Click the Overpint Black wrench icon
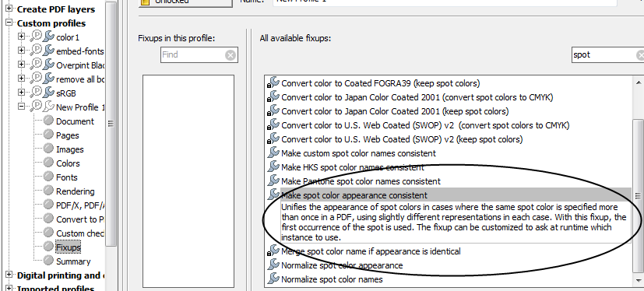The width and height of the screenshot is (644, 291). pos(48,65)
